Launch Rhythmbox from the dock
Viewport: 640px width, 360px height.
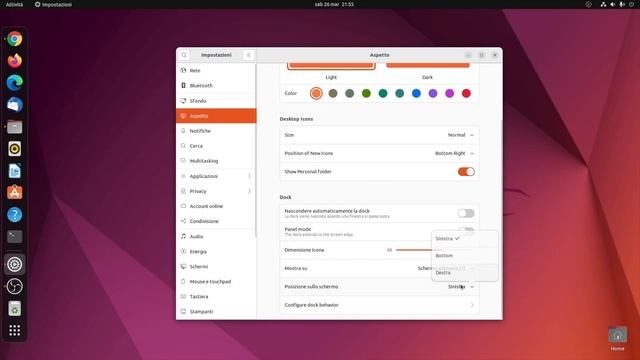pyautogui.click(x=15, y=149)
